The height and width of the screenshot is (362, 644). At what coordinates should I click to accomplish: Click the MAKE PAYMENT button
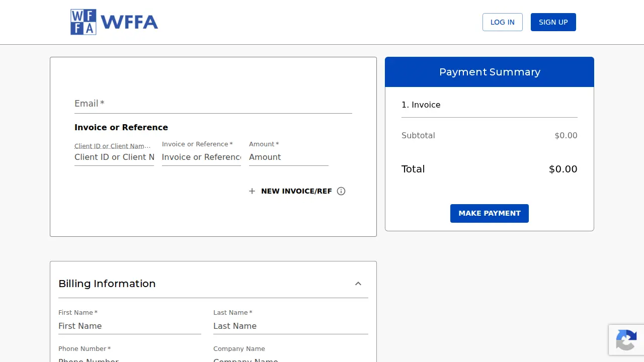click(x=490, y=213)
